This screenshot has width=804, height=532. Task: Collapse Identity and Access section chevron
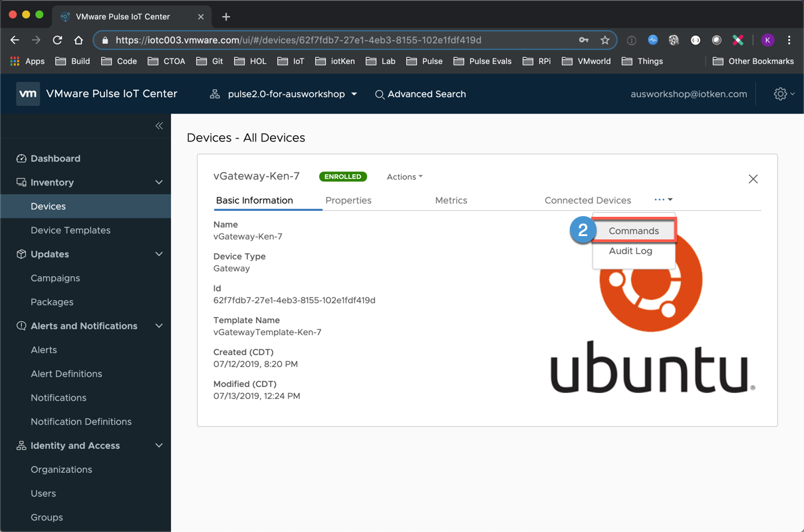(x=159, y=446)
